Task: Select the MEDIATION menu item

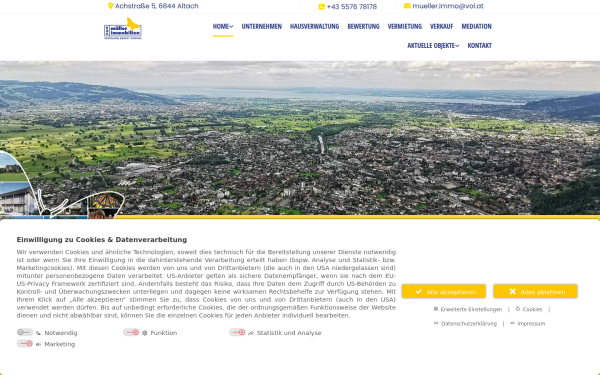Action: pos(476,26)
